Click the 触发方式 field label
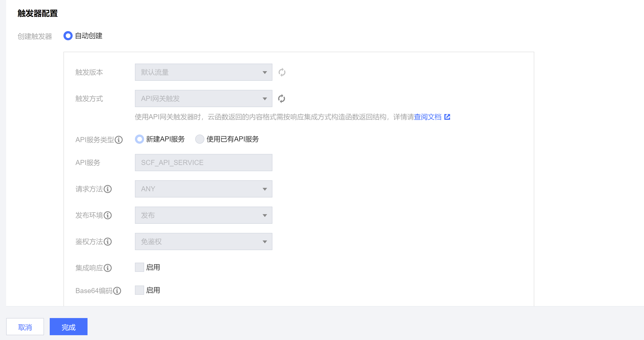Image resolution: width=644 pixels, height=340 pixels. (89, 99)
